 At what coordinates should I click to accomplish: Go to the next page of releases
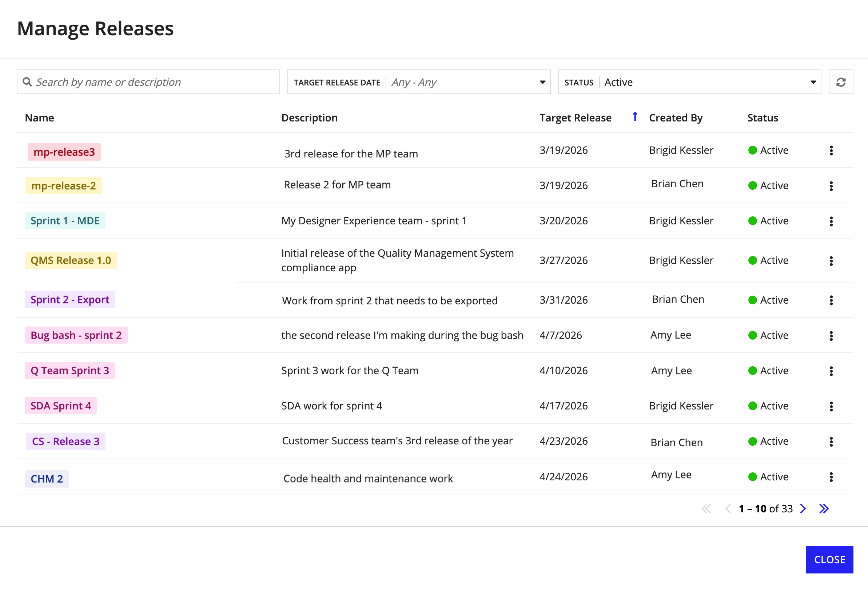803,508
